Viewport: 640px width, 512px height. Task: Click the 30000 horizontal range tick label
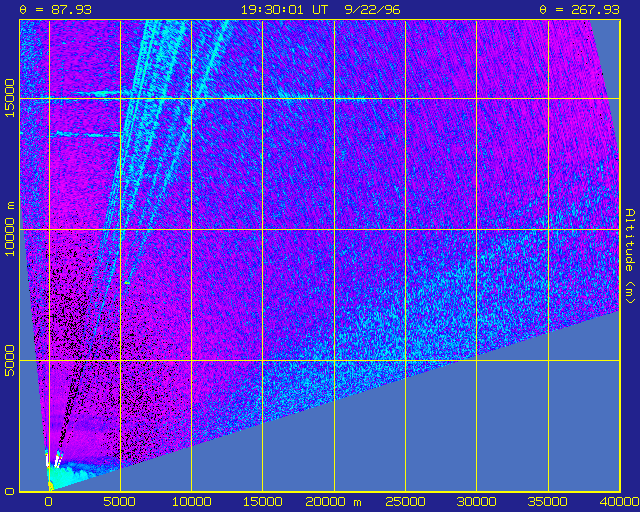(476, 502)
